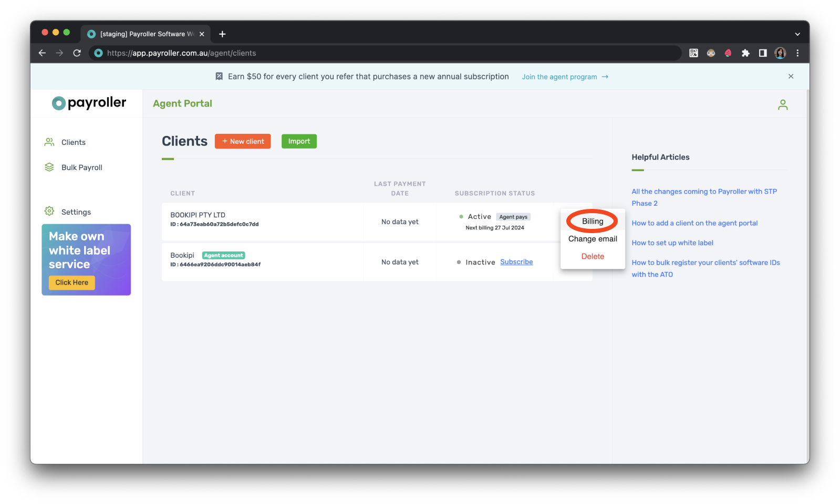This screenshot has width=840, height=504.
Task: Open How to add a client article
Action: (x=694, y=223)
